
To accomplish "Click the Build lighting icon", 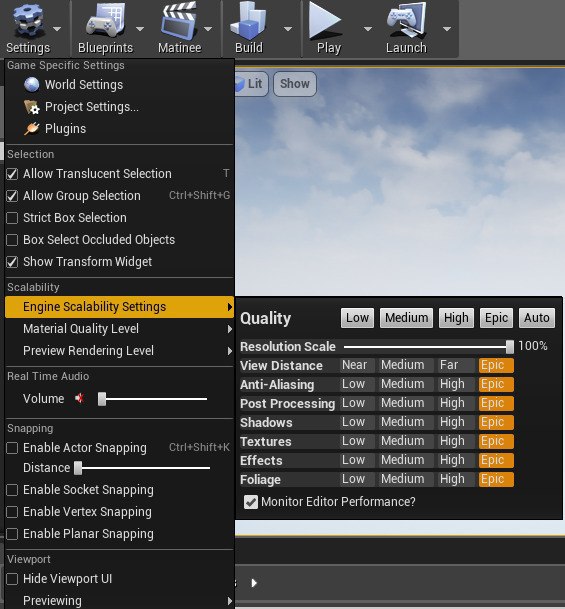I will [x=249, y=21].
